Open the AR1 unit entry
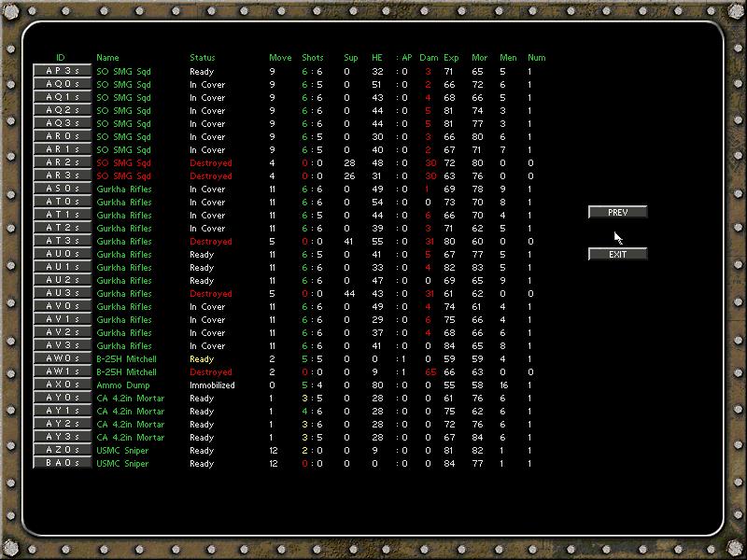This screenshot has height=560, width=747. (x=62, y=149)
